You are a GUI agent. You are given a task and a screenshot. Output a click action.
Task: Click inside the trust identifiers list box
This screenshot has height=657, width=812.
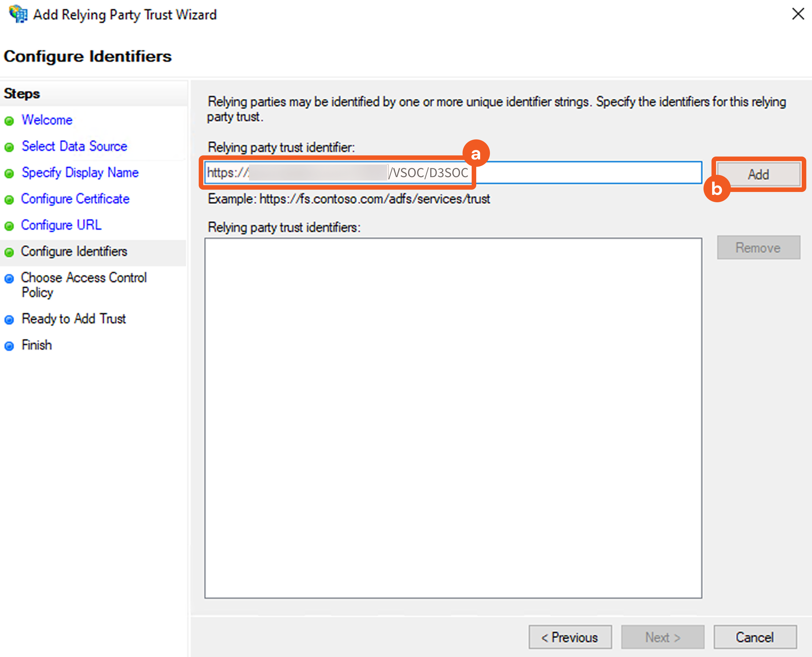click(x=453, y=418)
